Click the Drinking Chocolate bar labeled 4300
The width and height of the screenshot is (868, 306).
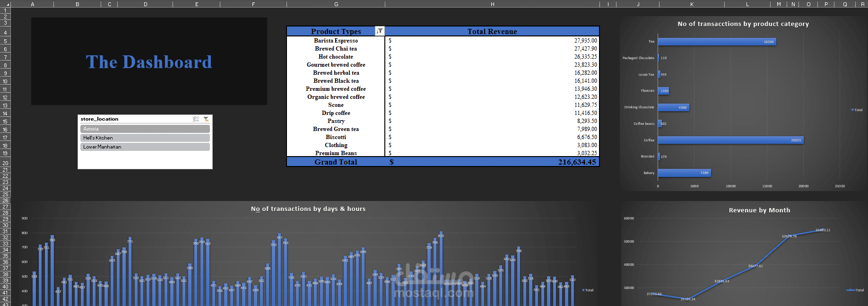[x=673, y=107]
